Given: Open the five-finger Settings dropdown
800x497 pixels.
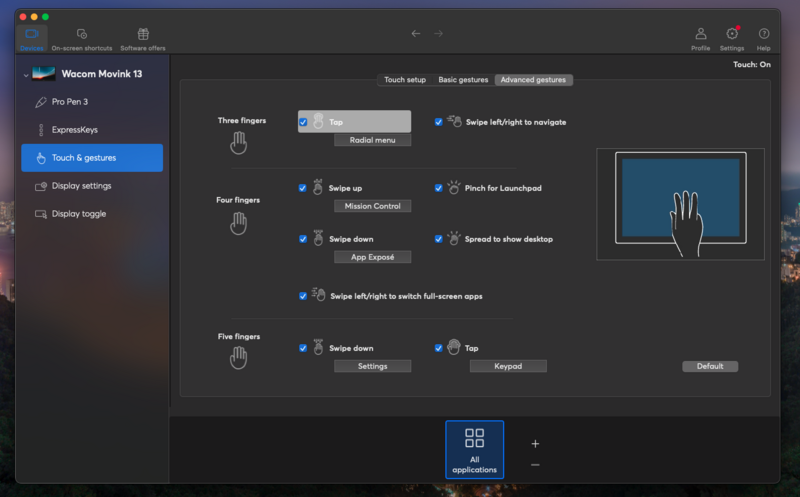Looking at the screenshot, I should (x=372, y=366).
